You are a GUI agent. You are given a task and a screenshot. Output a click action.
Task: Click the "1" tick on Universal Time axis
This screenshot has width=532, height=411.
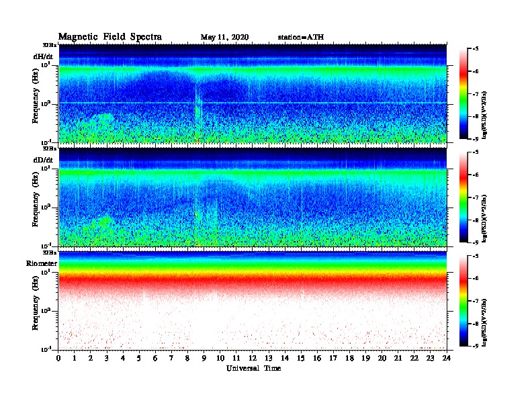coord(75,358)
